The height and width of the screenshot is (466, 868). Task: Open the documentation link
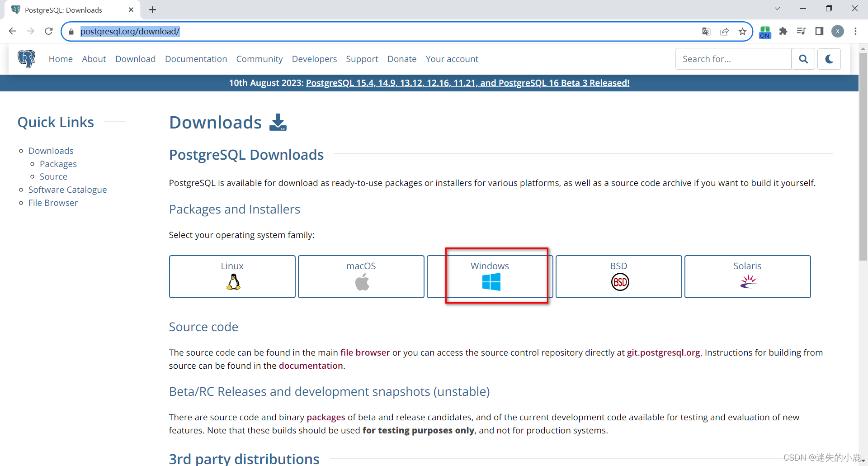(311, 366)
